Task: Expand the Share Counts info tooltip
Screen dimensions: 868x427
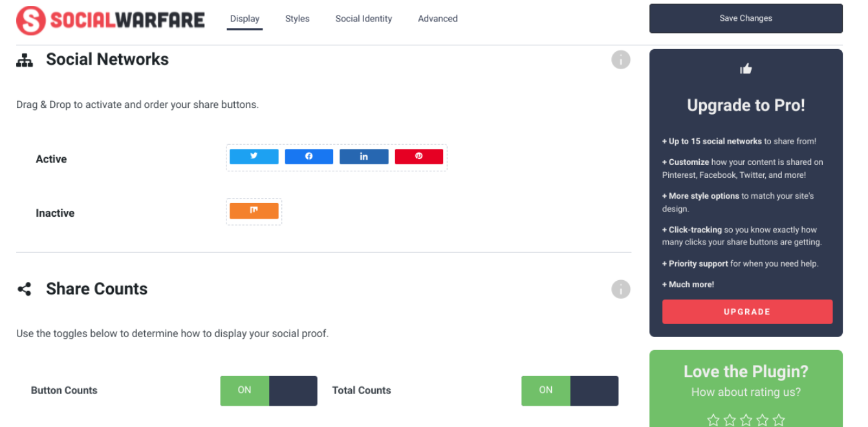Action: (x=621, y=289)
